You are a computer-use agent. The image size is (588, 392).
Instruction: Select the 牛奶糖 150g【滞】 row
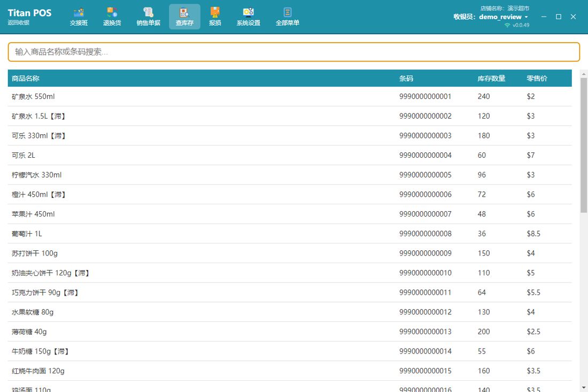click(x=290, y=351)
